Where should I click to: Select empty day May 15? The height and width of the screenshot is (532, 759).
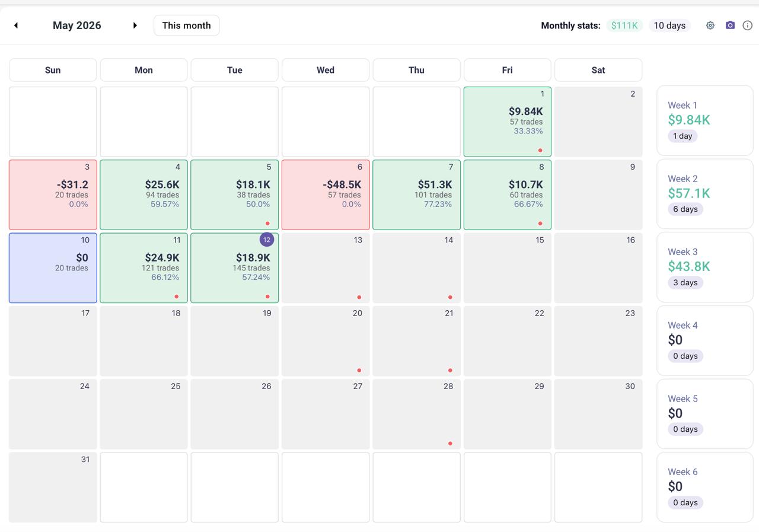point(508,267)
